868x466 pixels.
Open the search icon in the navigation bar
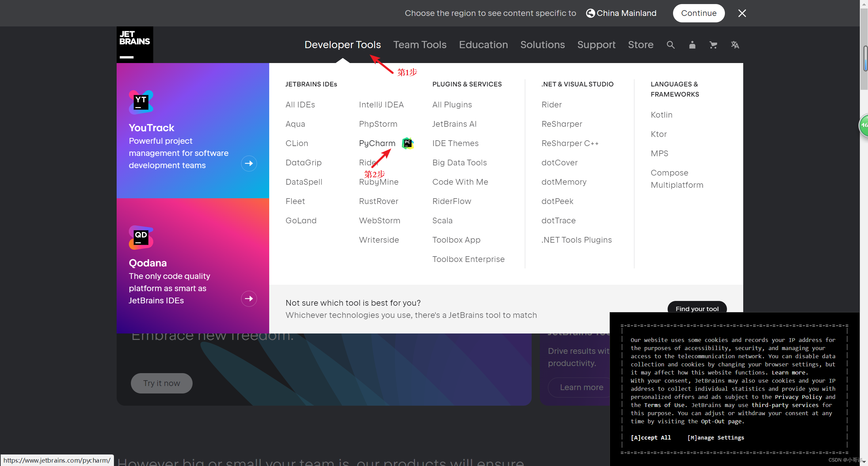pyautogui.click(x=671, y=45)
